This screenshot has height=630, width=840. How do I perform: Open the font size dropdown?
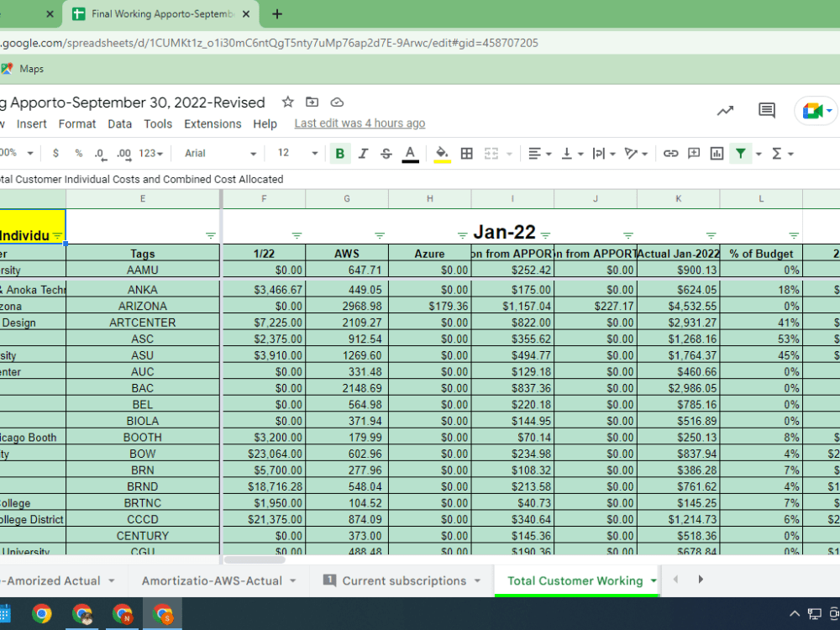pos(294,154)
